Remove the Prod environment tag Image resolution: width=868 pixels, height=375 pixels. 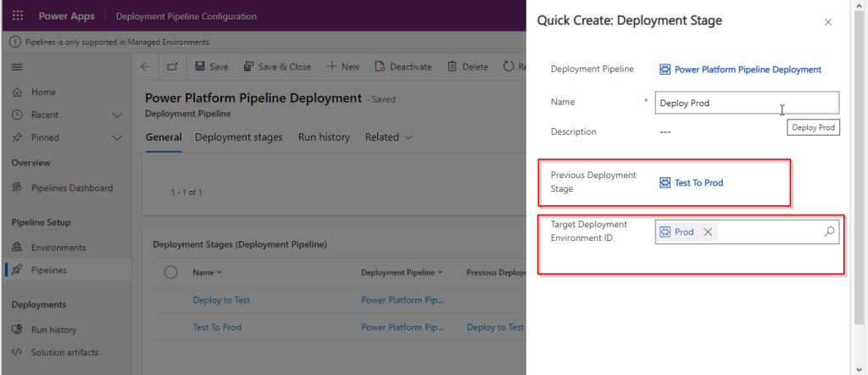coord(708,232)
